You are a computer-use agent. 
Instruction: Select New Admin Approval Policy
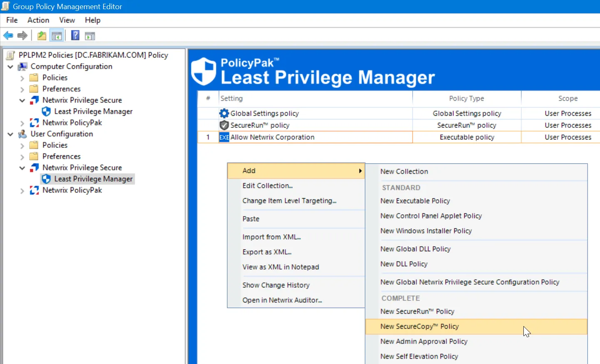tap(424, 341)
